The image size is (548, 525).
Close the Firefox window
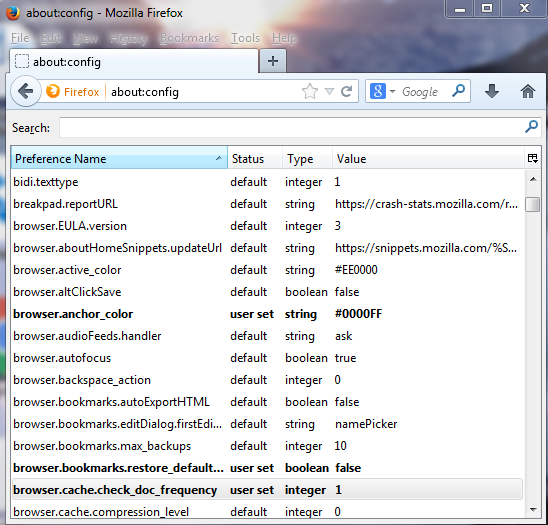(x=524, y=8)
